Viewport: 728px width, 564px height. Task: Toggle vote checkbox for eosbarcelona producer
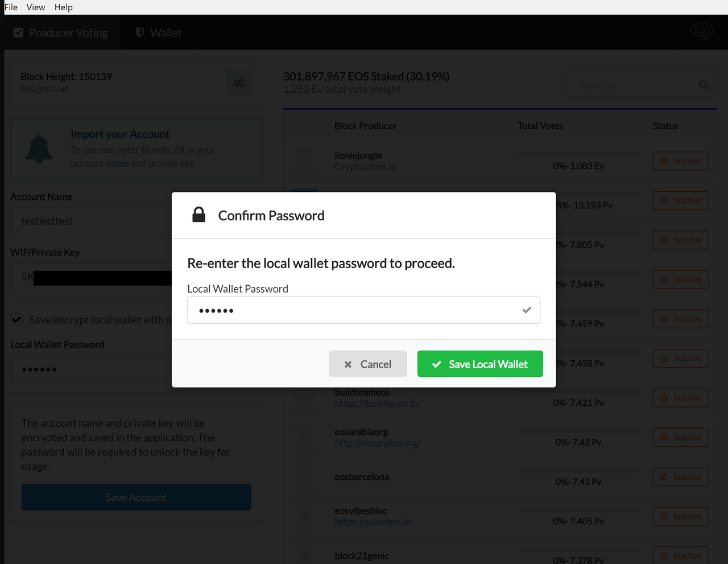[304, 477]
